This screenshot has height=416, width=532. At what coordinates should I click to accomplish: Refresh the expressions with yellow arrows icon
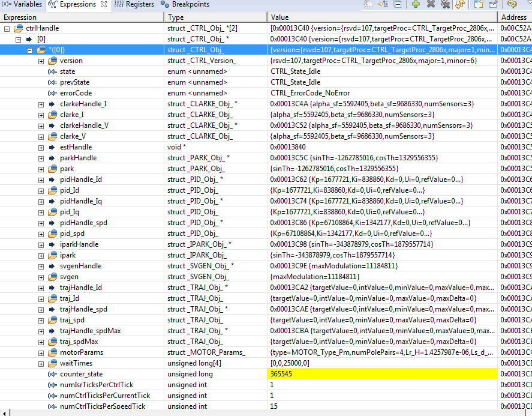512,4
